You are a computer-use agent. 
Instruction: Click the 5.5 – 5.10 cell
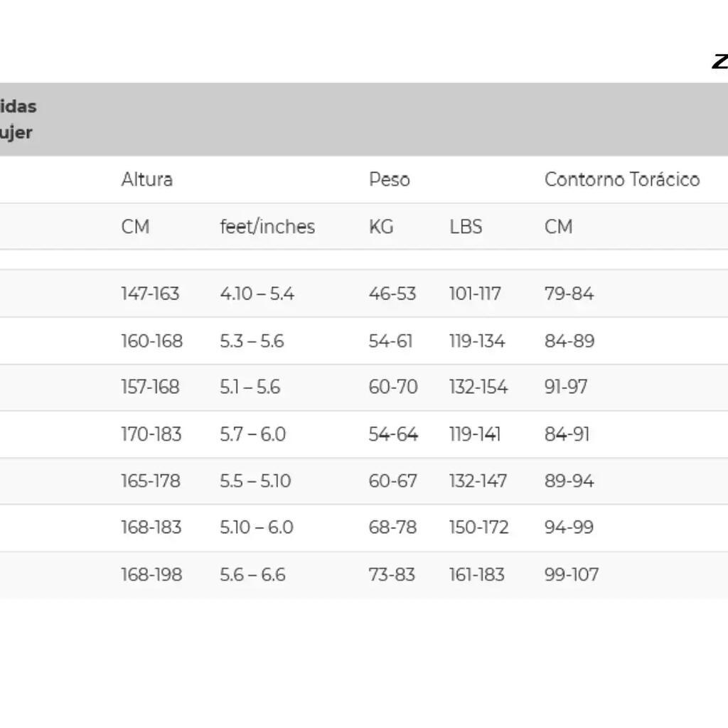255,481
